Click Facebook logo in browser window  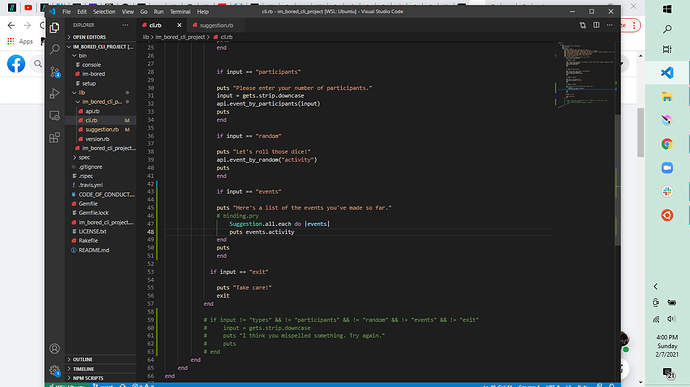pos(16,64)
